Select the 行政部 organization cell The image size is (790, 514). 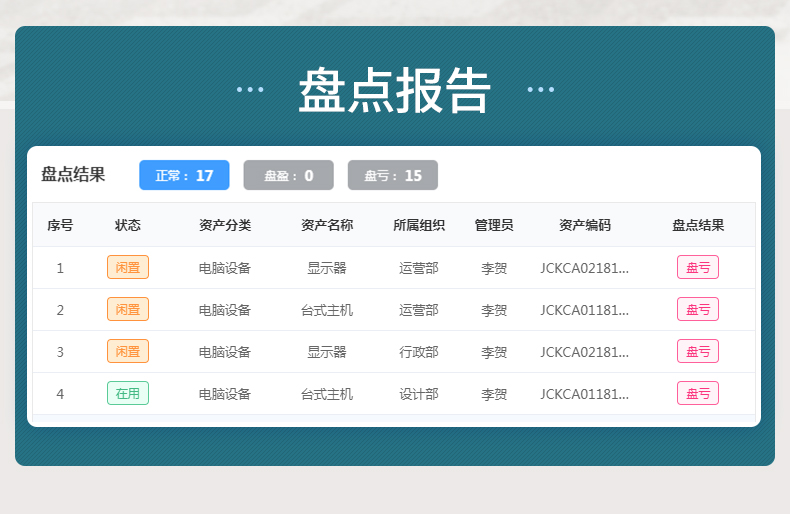(x=419, y=352)
